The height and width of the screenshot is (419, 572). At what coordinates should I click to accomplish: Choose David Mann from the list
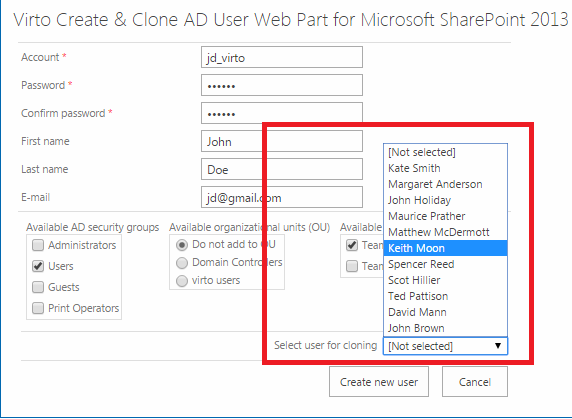coord(445,312)
